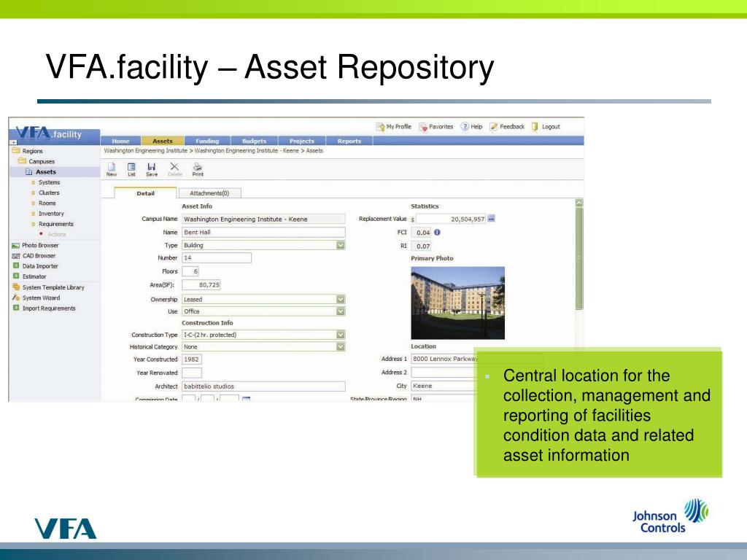Screen dimensions: 747x560
Task: Click the Number field showing 14
Action: (216, 257)
